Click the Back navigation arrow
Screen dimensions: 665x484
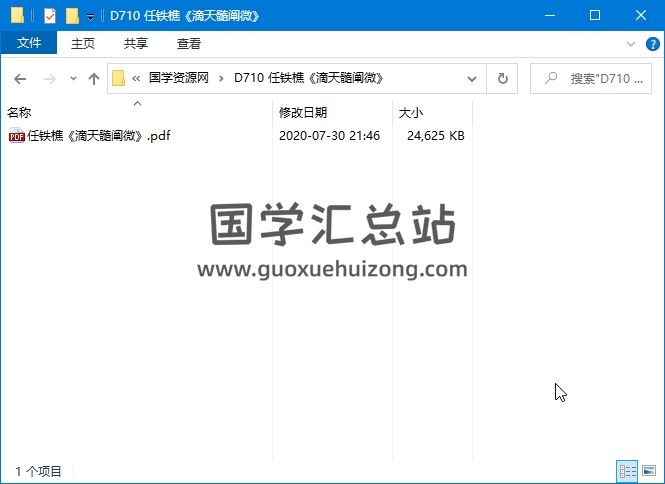coord(20,78)
